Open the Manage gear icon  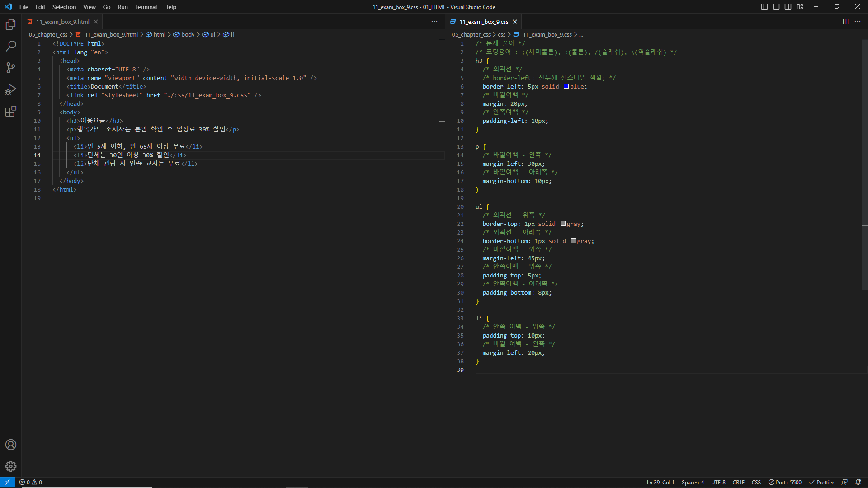coord(11,466)
